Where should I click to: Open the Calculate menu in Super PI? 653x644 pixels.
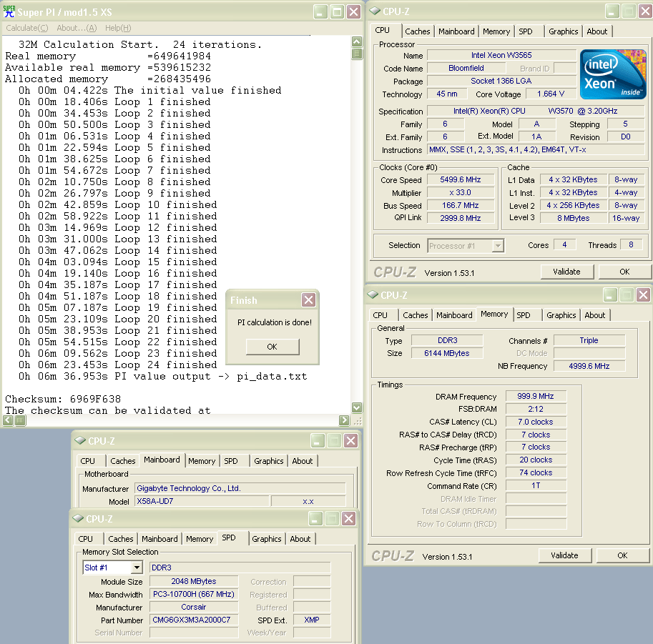(x=27, y=28)
